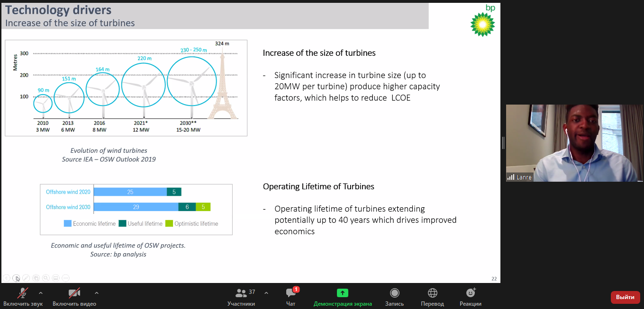Open slideshow more options (three dots)
644x309 pixels.
coord(66,278)
